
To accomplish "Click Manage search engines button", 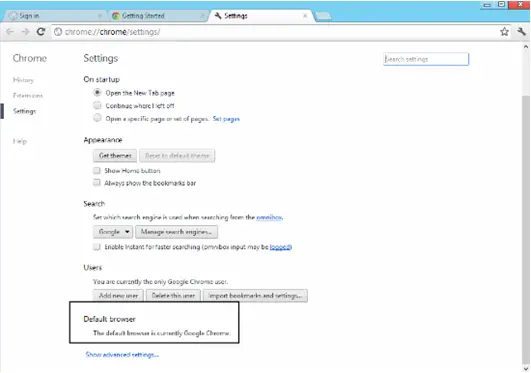I will coord(176,232).
